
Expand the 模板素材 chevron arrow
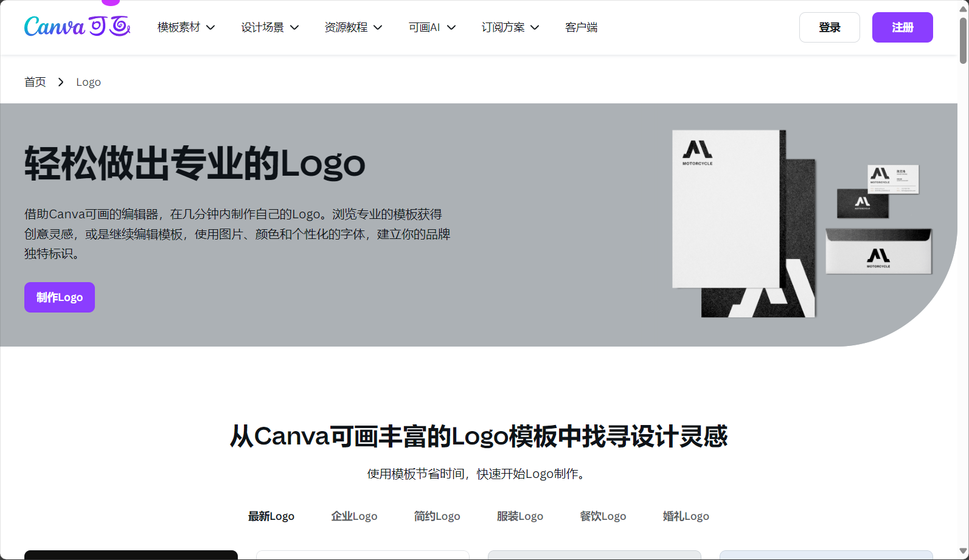pos(210,27)
